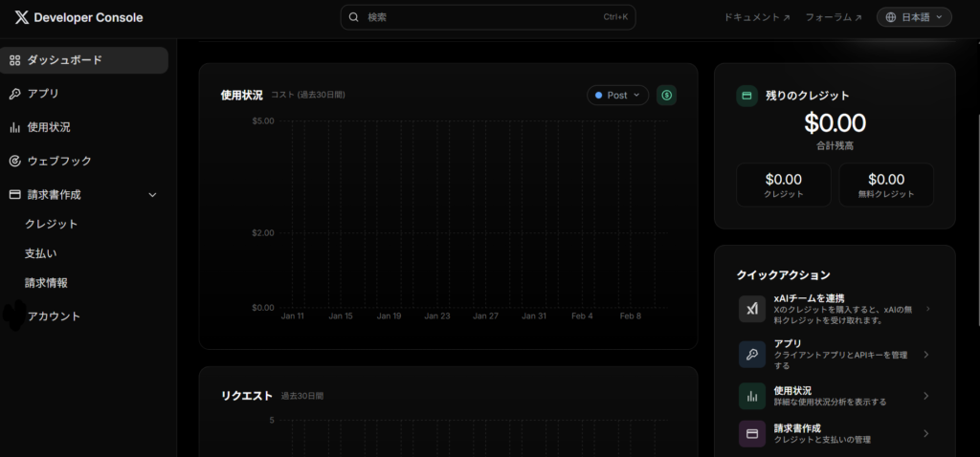Click the dashboard grid icon in sidebar
The width and height of the screenshot is (980, 457).
15,60
